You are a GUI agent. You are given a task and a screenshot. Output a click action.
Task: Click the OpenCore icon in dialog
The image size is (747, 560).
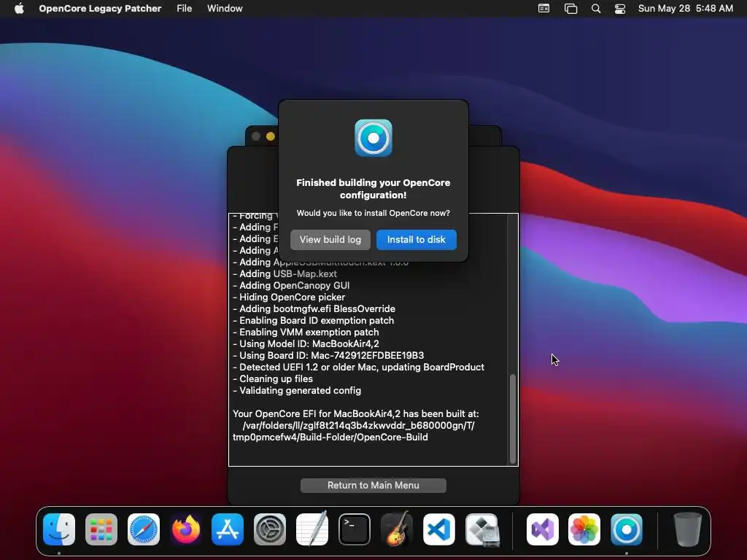[373, 138]
